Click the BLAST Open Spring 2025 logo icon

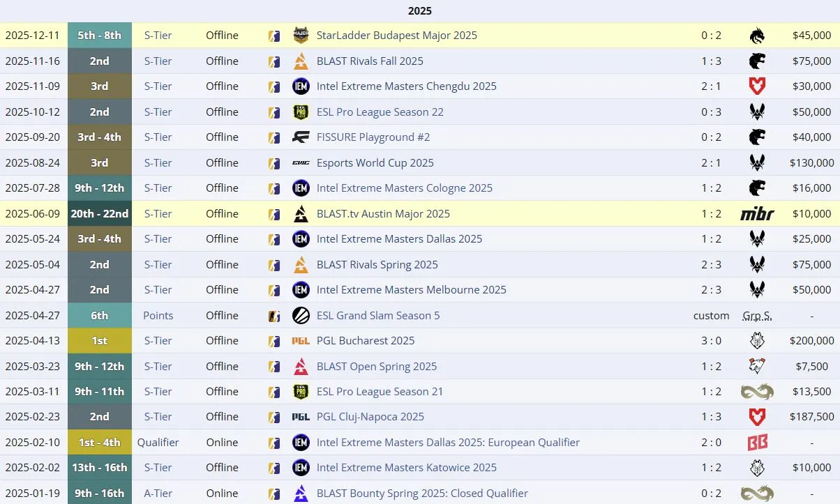[301, 367]
